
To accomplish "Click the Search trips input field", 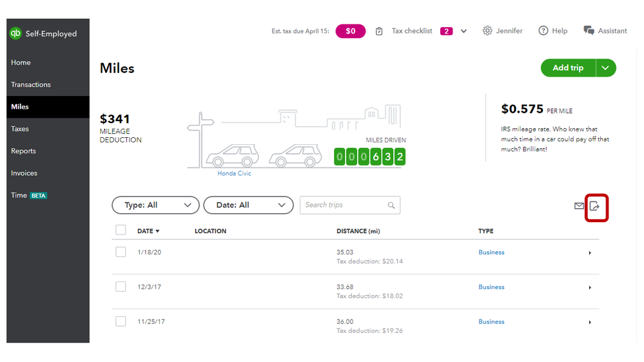I will [x=344, y=205].
